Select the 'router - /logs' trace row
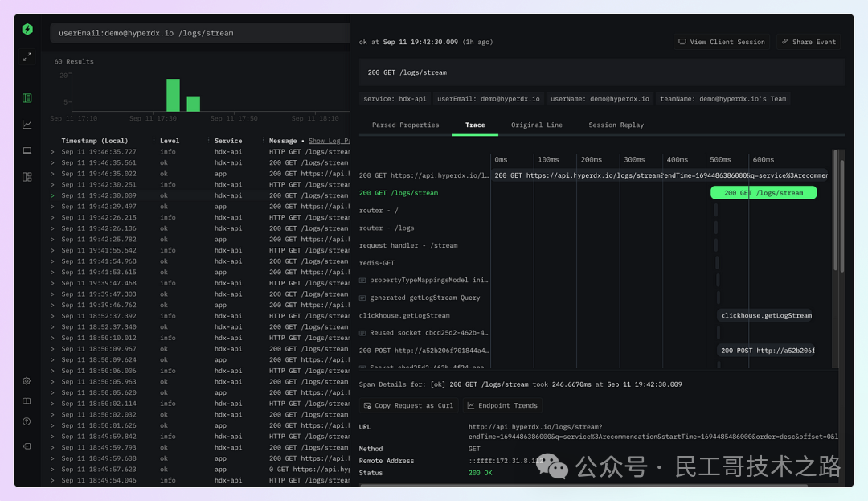The height and width of the screenshot is (501, 868). [387, 228]
